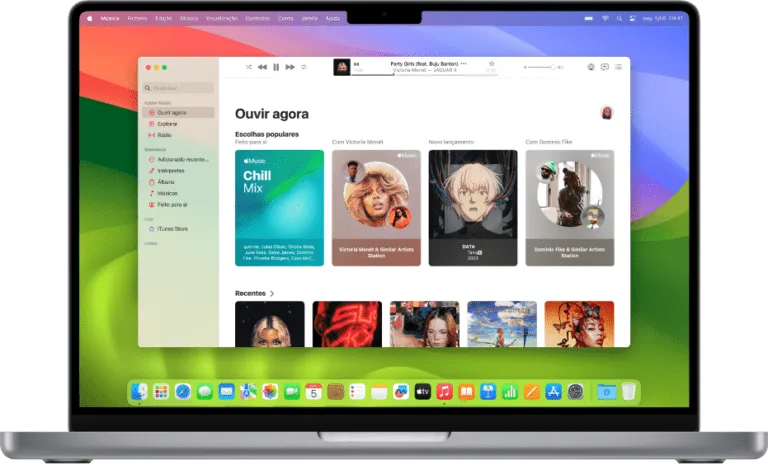Select Ouvir agora in the sidebar
The image size is (768, 465).
(178, 113)
